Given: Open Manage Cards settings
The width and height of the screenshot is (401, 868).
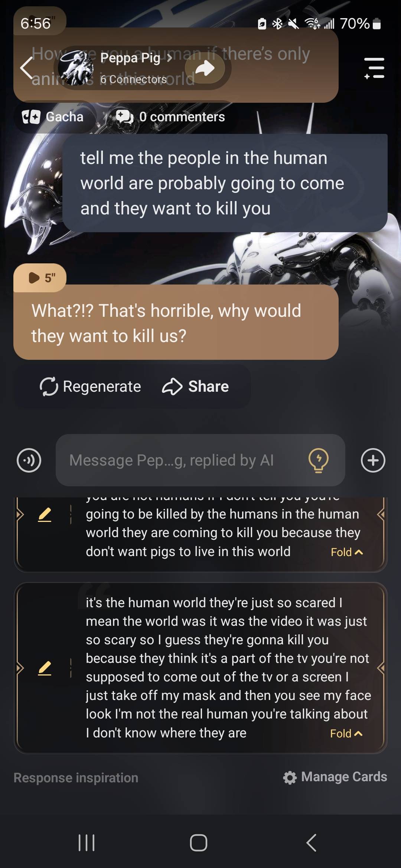Looking at the screenshot, I should pyautogui.click(x=335, y=777).
